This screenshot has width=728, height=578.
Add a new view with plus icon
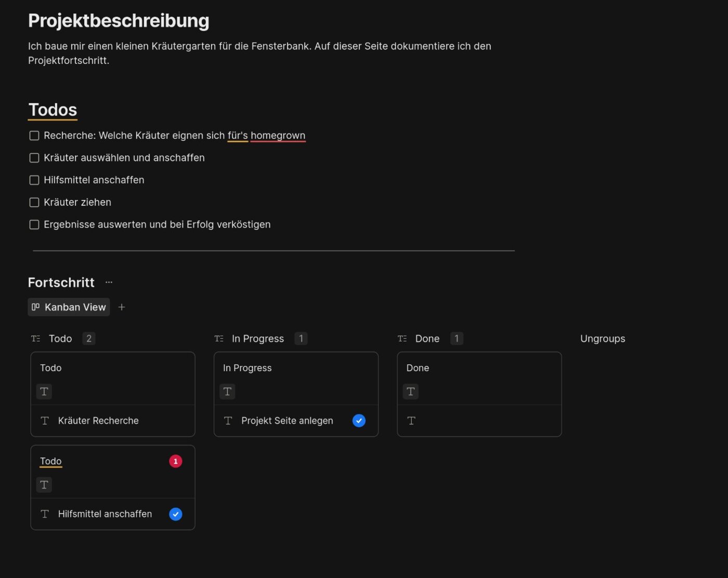[122, 307]
